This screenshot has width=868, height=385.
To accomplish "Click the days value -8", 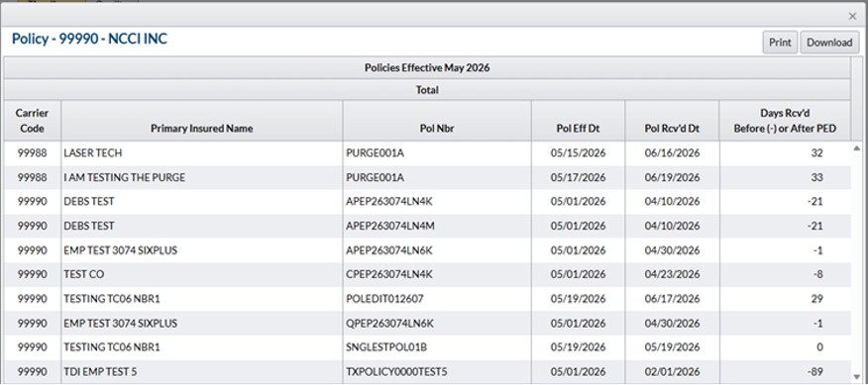I will 817,274.
